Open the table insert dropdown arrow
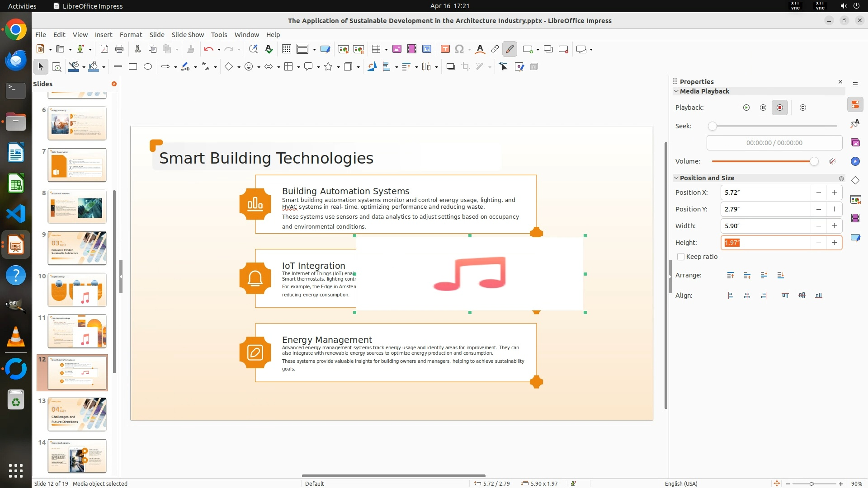Screen dimensions: 868x488 tap(386, 49)
